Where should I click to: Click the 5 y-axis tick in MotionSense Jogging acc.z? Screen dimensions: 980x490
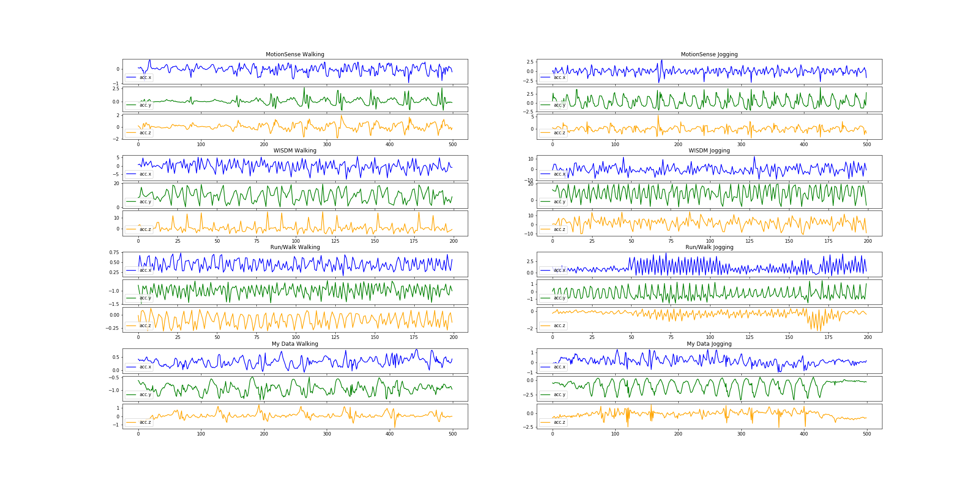[x=532, y=117]
